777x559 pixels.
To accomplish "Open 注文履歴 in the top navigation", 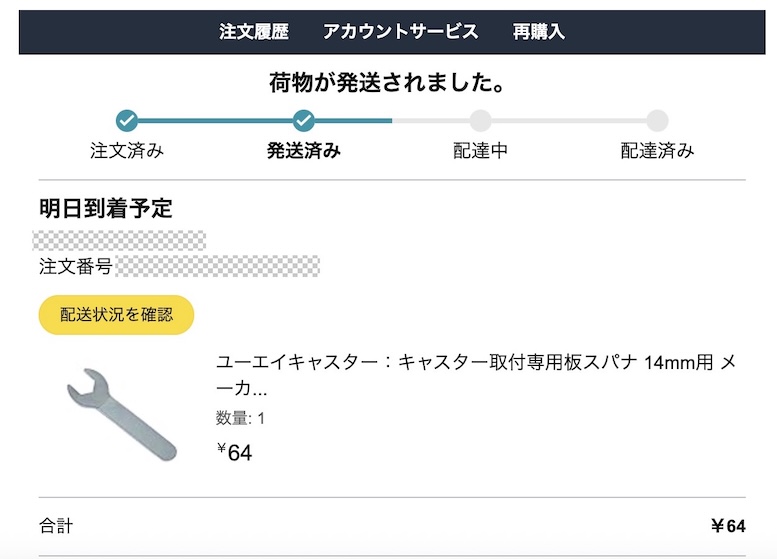I will pyautogui.click(x=254, y=32).
